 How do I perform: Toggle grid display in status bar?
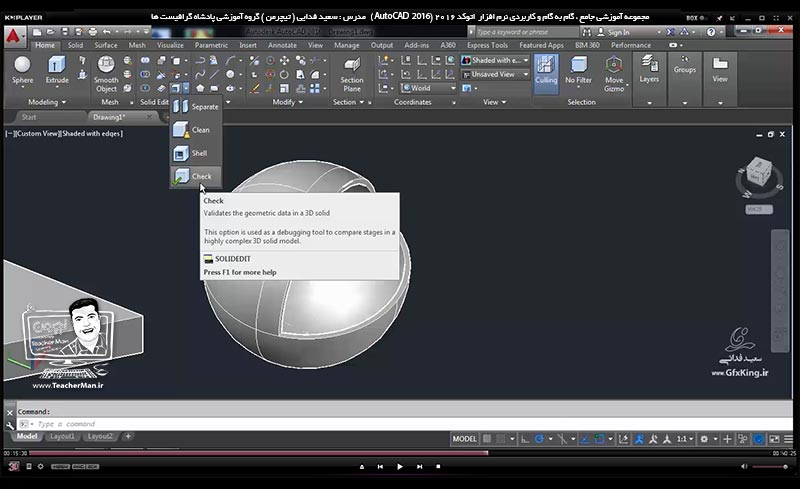(x=487, y=439)
